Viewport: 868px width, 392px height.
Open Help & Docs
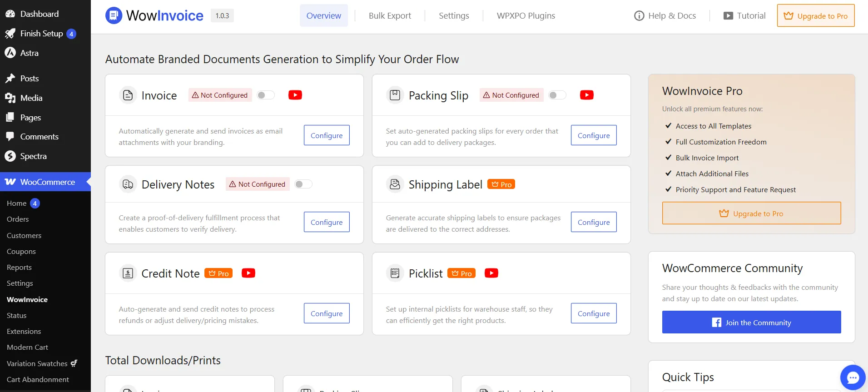click(665, 15)
